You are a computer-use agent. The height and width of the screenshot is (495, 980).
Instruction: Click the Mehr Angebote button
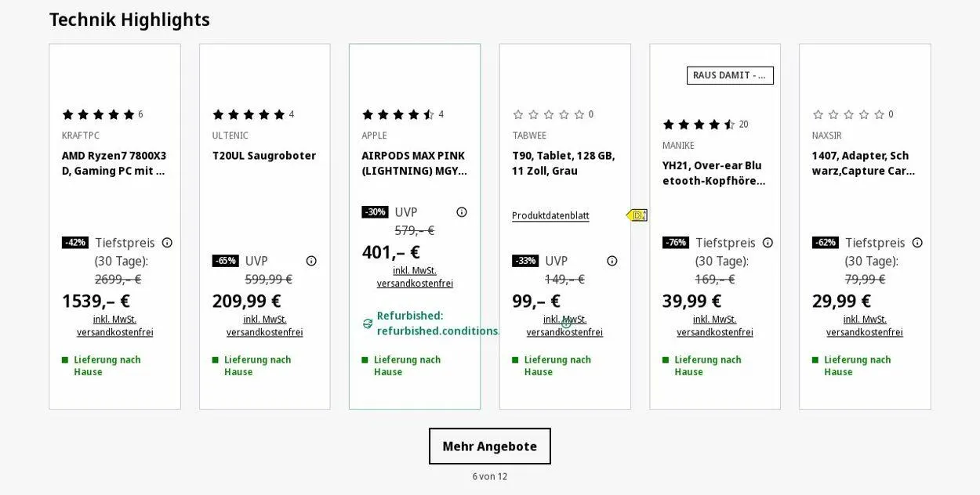tap(489, 446)
